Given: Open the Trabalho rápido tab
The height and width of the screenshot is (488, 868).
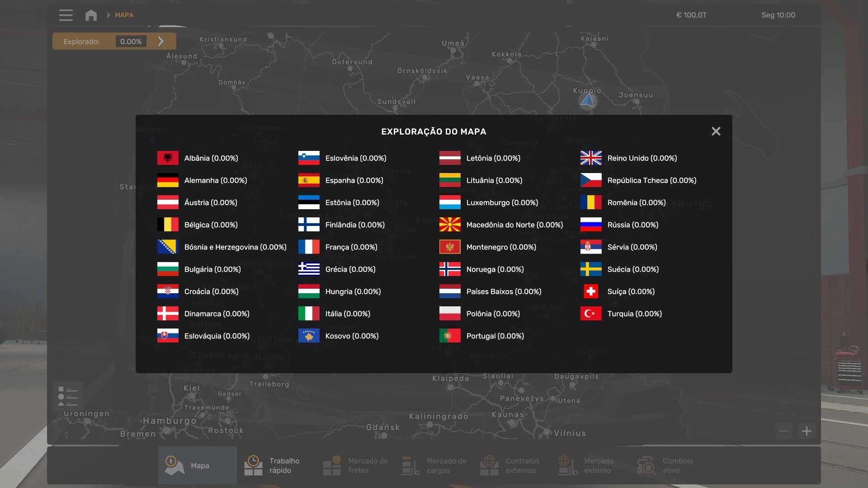Looking at the screenshot, I should click(276, 465).
